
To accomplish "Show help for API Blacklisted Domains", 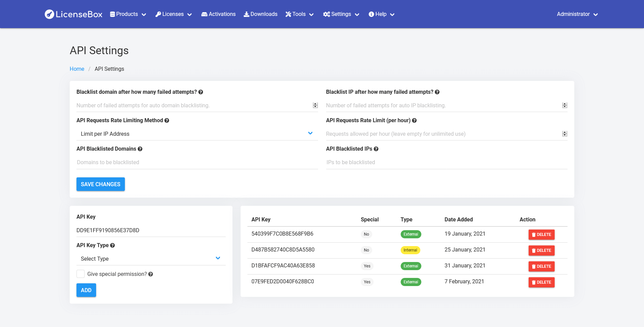I will point(140,149).
